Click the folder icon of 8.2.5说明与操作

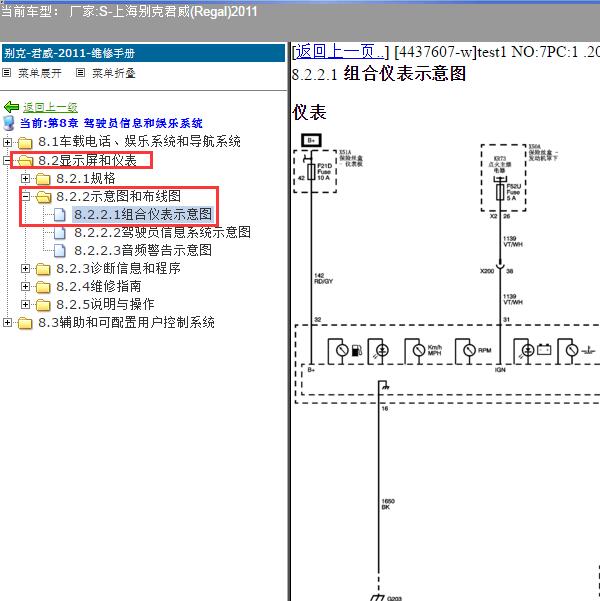43,305
